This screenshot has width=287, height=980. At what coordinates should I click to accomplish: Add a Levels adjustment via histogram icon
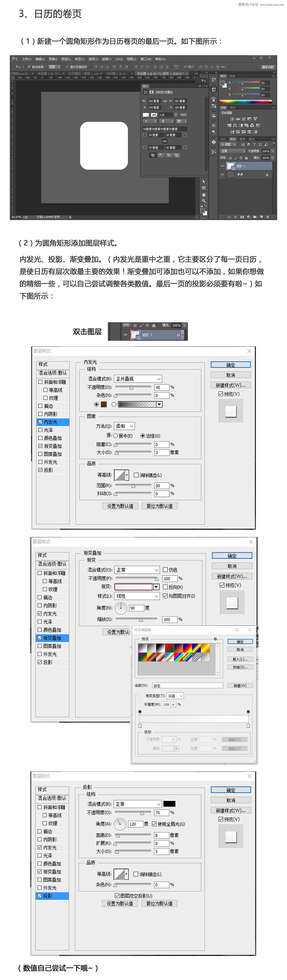(238, 119)
